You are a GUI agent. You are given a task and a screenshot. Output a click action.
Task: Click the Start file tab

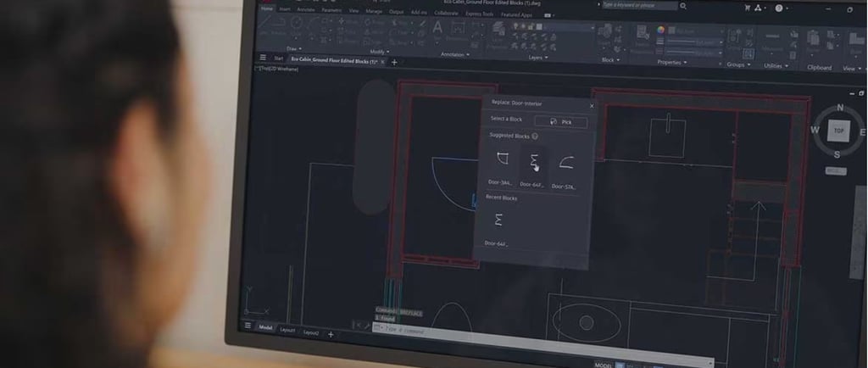(x=278, y=59)
